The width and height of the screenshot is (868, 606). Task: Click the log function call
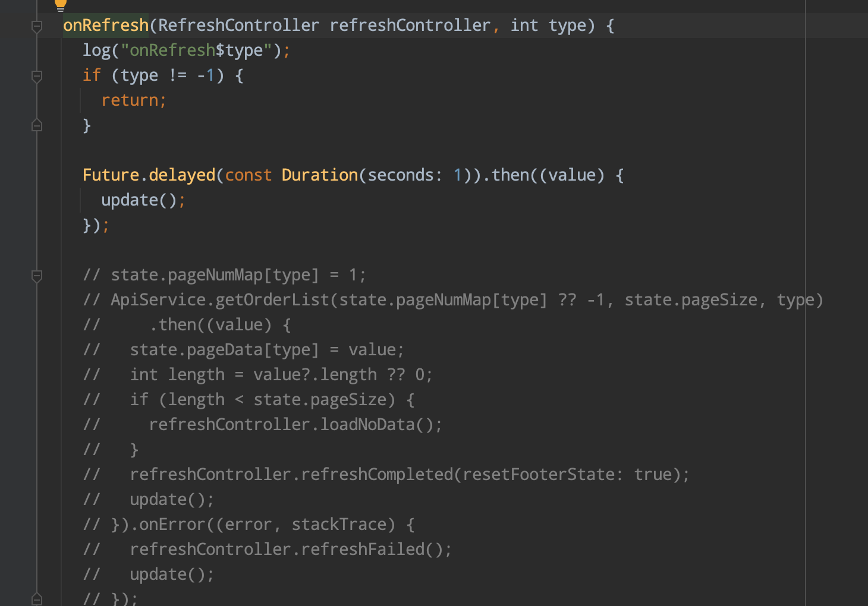click(96, 50)
